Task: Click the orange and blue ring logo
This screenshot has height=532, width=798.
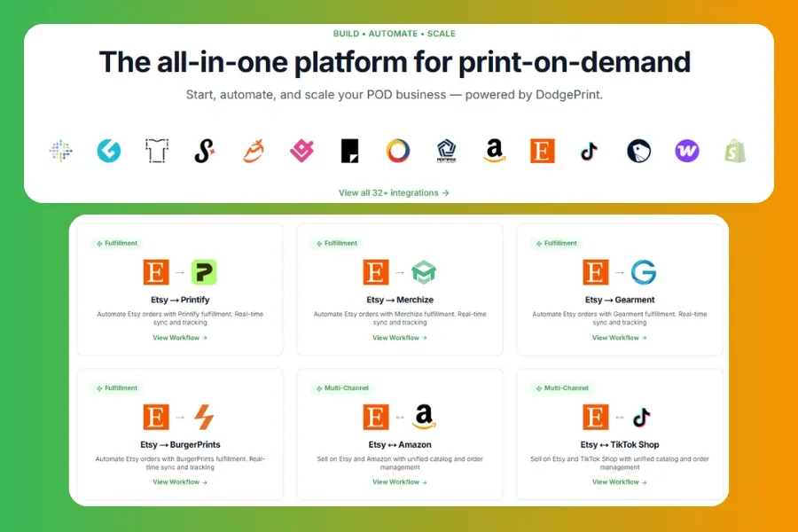Action: point(397,152)
